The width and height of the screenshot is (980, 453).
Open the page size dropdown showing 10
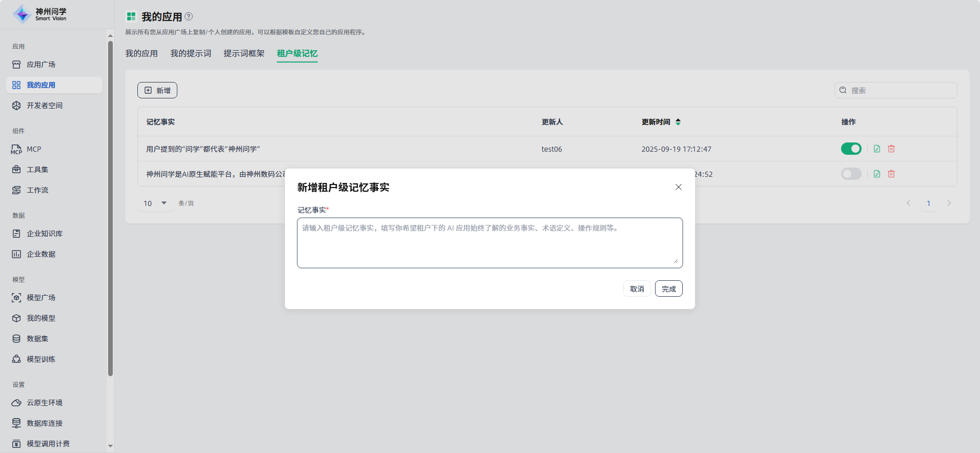[155, 203]
